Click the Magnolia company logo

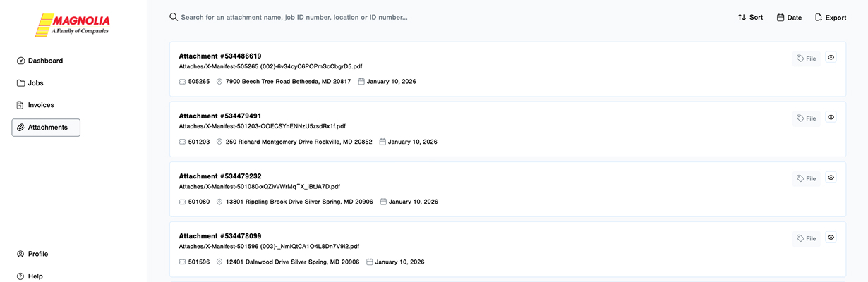71,25
